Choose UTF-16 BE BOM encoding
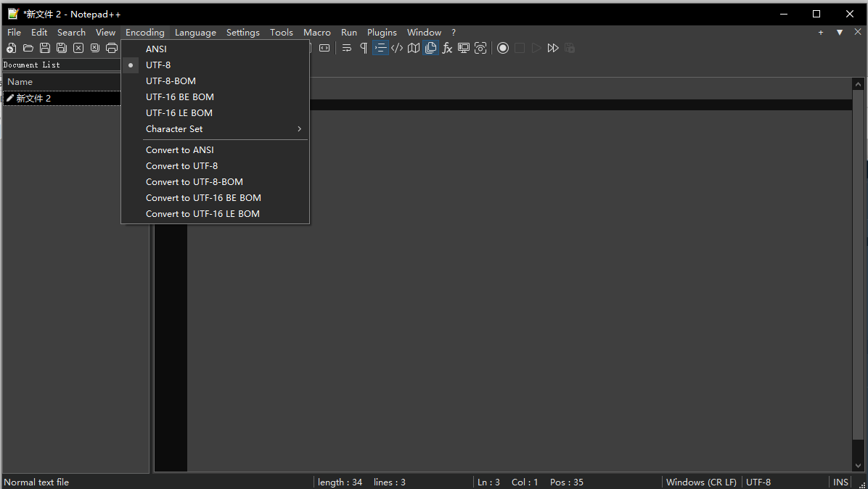868x489 pixels. pyautogui.click(x=215, y=96)
